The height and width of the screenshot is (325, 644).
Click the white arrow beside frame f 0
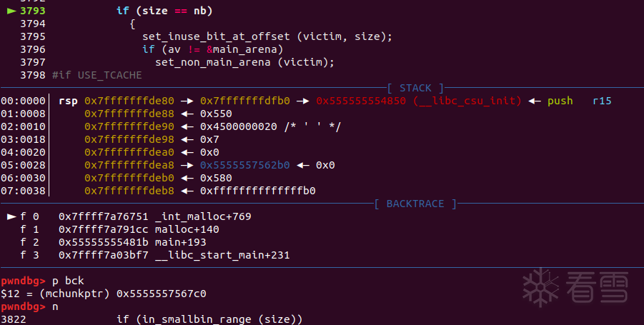click(11, 216)
